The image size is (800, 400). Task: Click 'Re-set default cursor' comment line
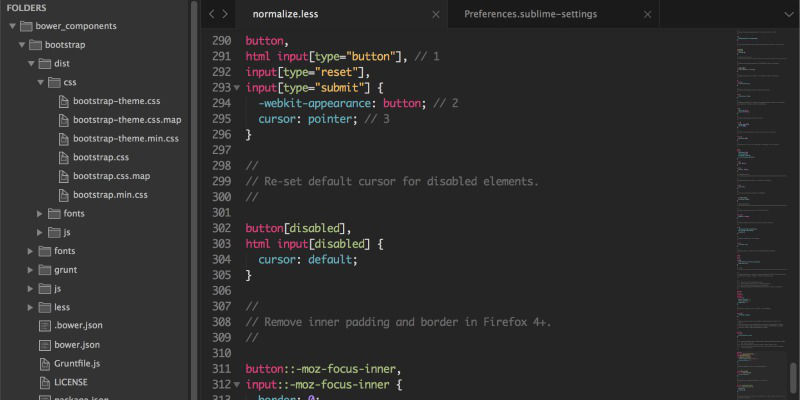[x=392, y=182]
